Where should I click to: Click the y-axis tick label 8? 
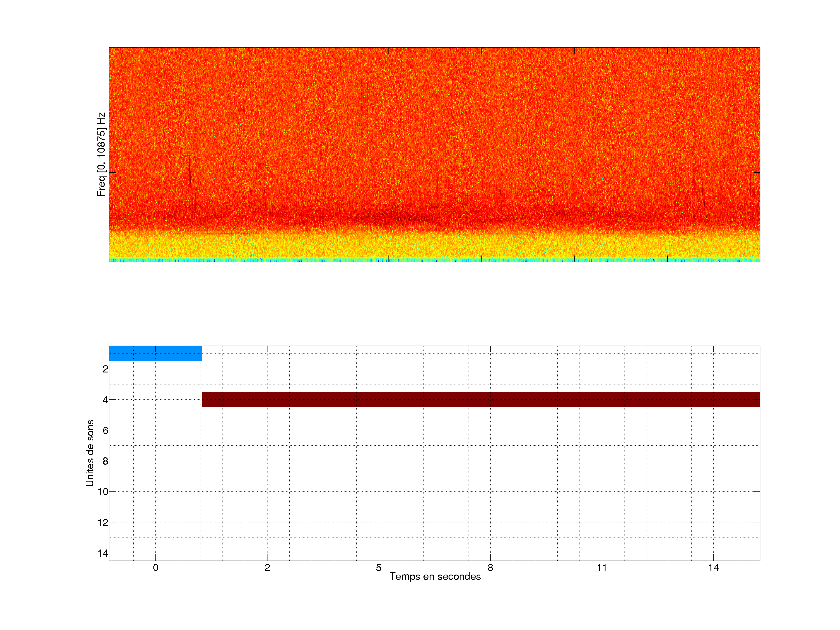coord(105,461)
